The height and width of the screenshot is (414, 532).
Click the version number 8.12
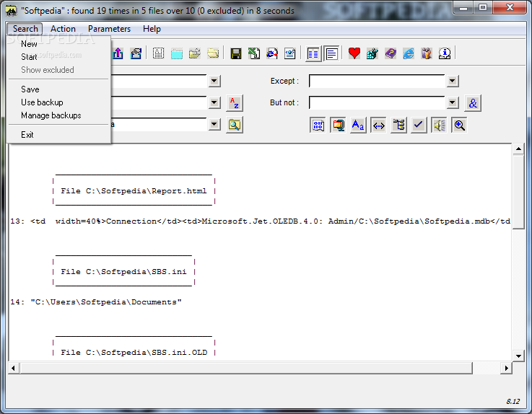click(513, 402)
